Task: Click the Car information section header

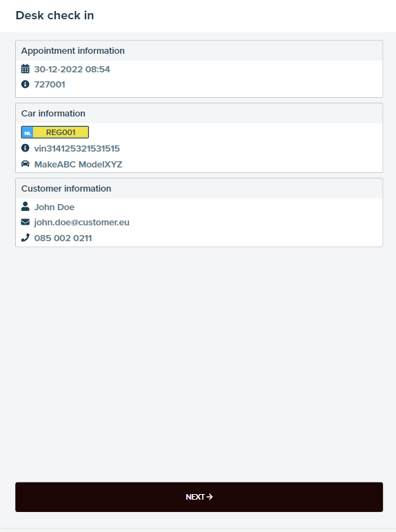Action: pyautogui.click(x=53, y=113)
